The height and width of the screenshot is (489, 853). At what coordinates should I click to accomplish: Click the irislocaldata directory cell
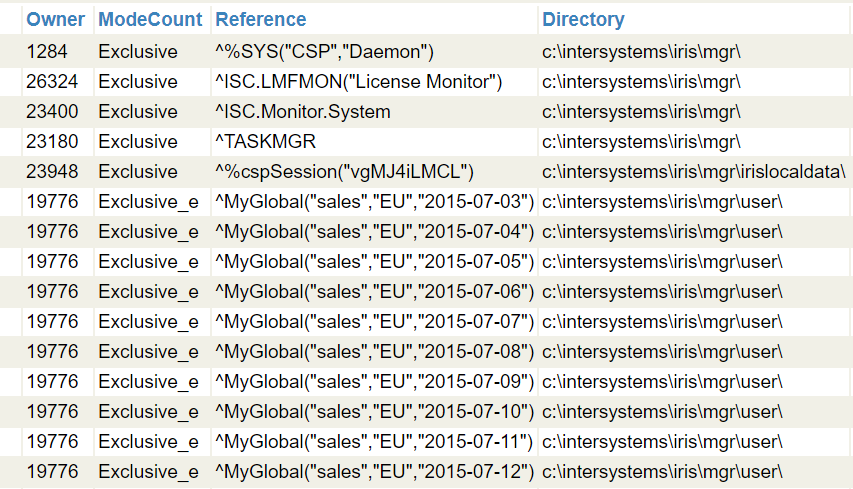[693, 171]
